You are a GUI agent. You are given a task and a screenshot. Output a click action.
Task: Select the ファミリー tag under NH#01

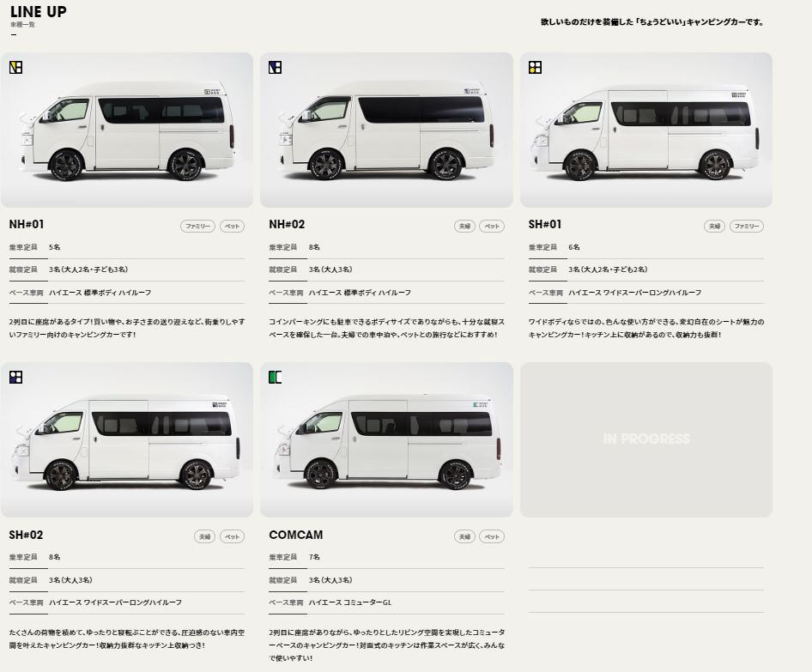pos(197,227)
